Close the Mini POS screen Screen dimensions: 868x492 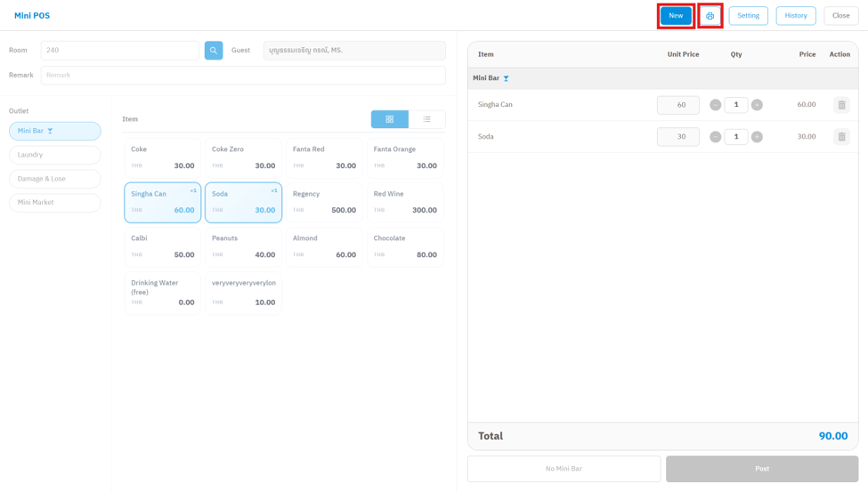(841, 15)
